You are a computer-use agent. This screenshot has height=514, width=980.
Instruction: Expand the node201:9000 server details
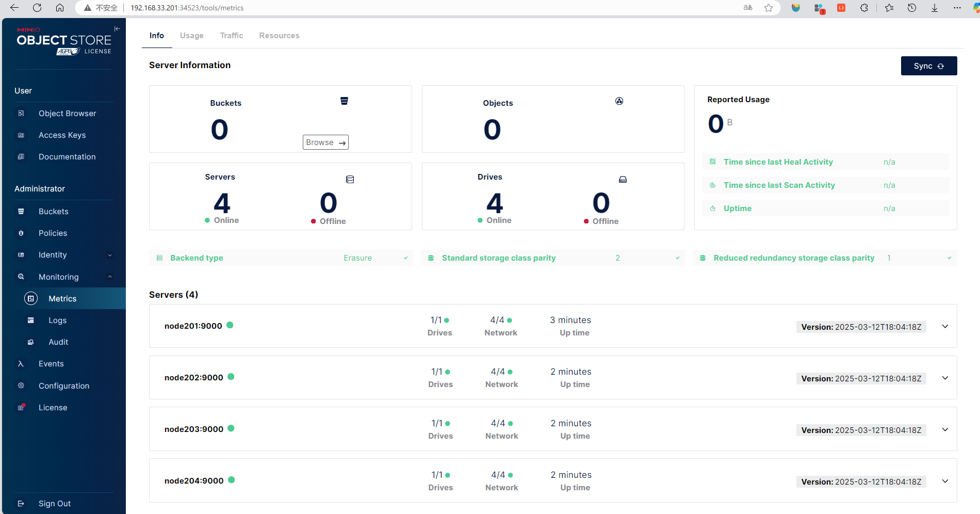click(945, 326)
